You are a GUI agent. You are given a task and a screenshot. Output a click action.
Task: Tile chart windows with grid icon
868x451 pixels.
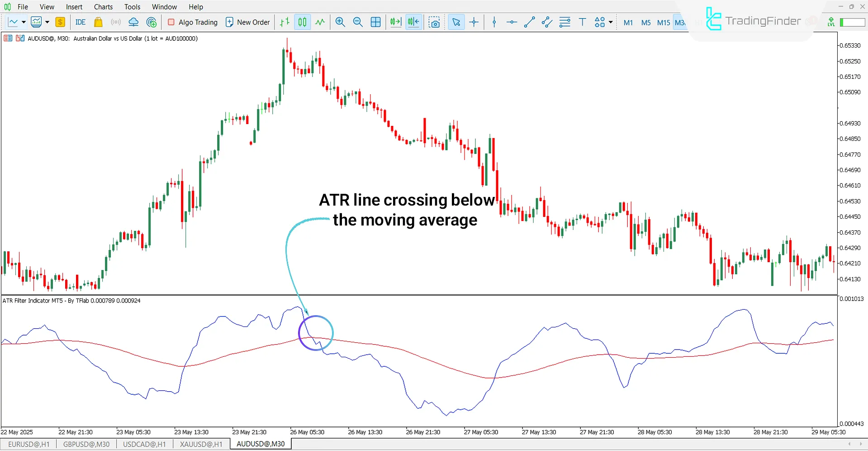tap(375, 22)
